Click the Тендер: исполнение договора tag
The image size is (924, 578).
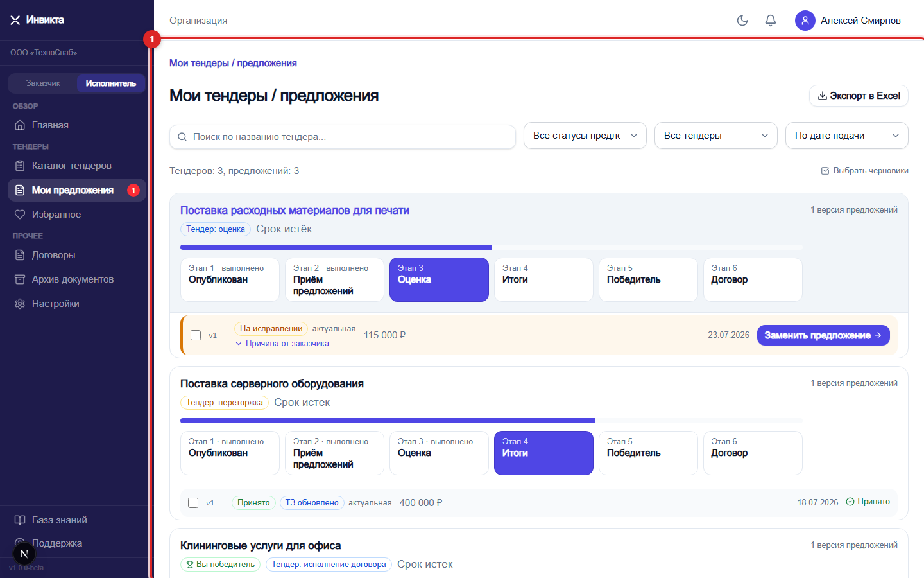click(x=329, y=565)
